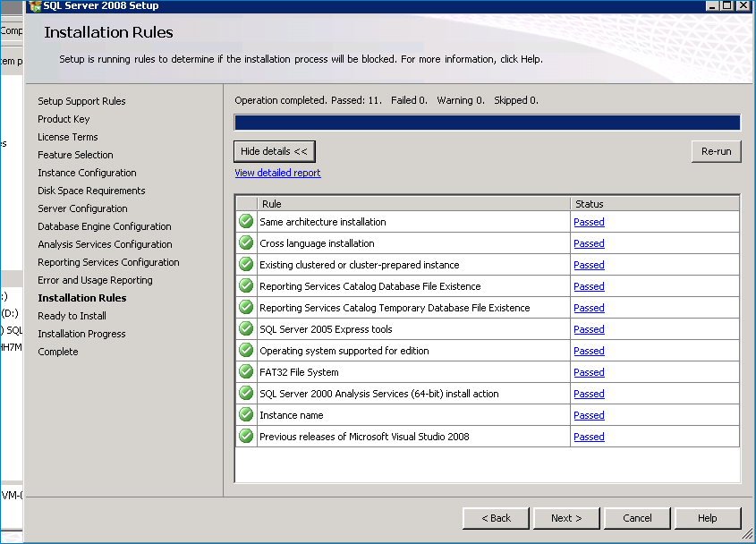Select Instance Configuration step in sidebar
Viewport: 756px width, 544px height.
pos(87,173)
